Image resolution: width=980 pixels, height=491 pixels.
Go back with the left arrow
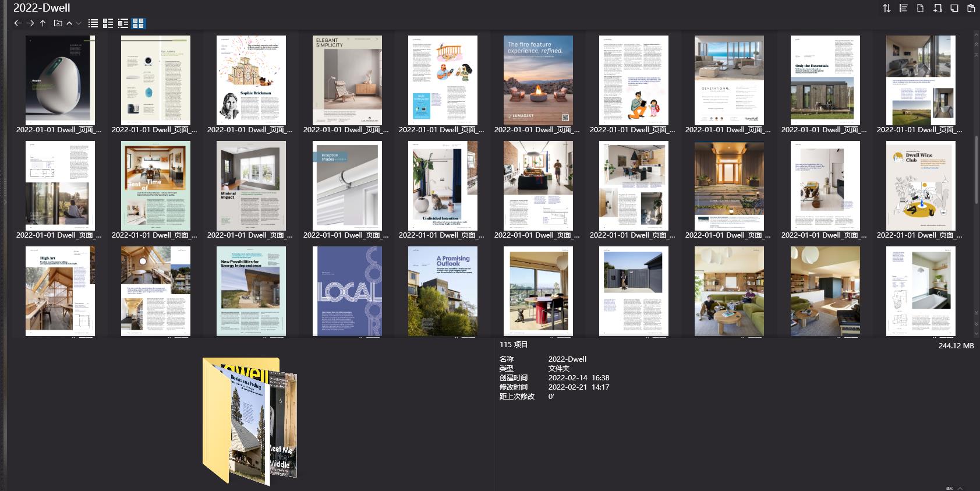click(17, 23)
